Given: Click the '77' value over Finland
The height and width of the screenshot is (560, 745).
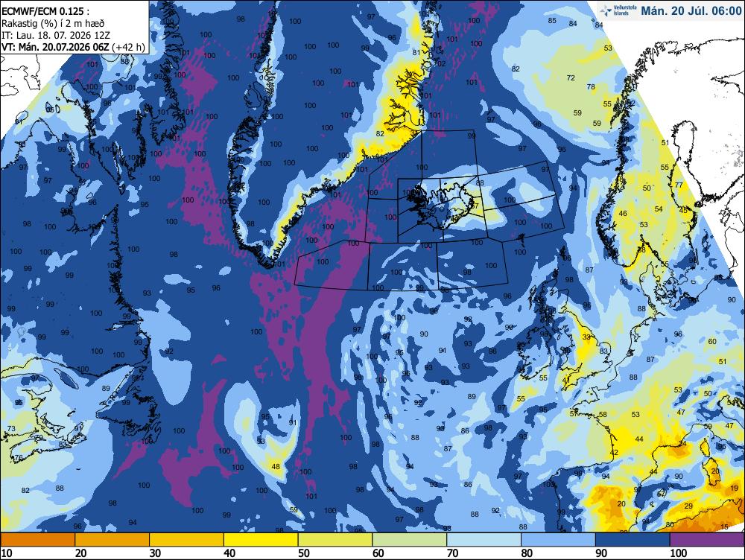Looking at the screenshot, I should pos(679,185).
